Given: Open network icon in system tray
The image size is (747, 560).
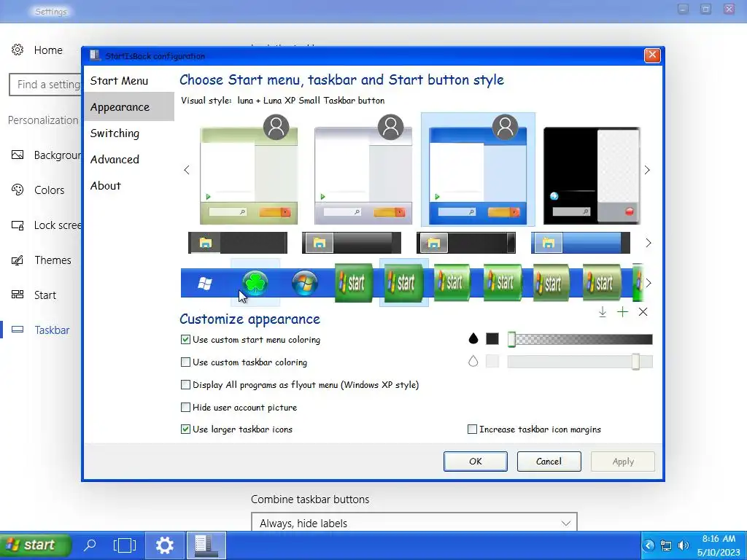Looking at the screenshot, I should [666, 545].
